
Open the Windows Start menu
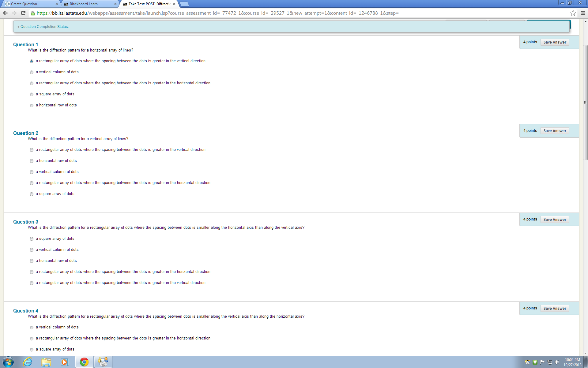click(x=8, y=362)
